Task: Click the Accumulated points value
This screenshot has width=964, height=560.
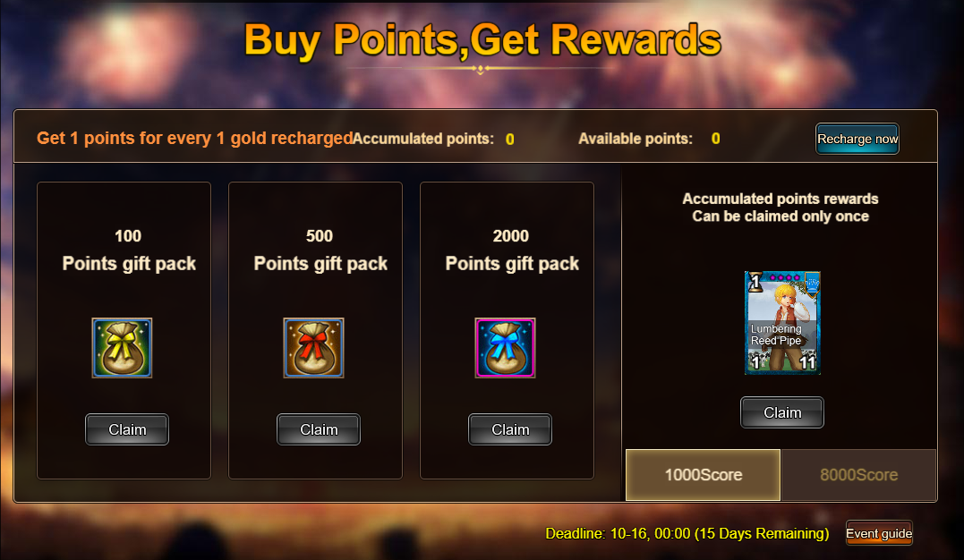Action: coord(509,140)
